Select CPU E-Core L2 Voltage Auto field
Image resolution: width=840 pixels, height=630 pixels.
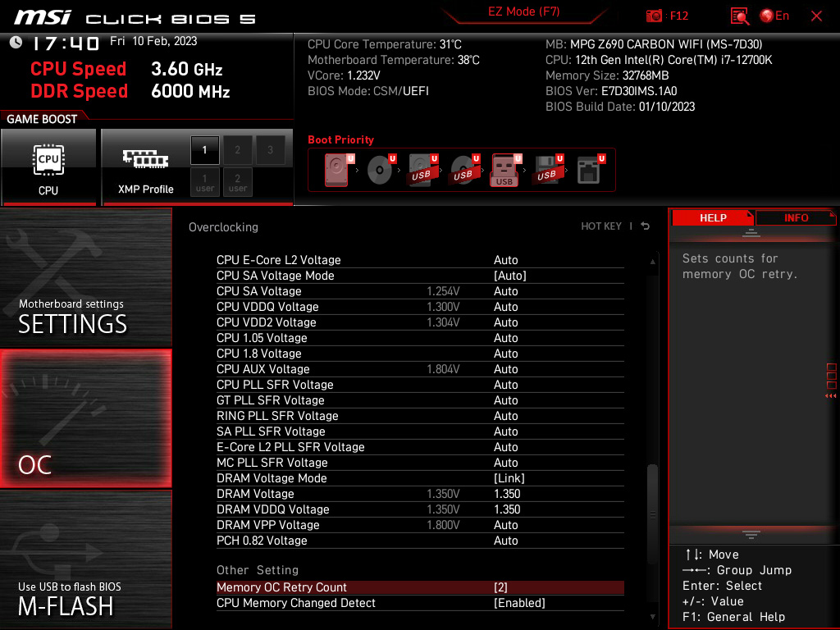505,260
